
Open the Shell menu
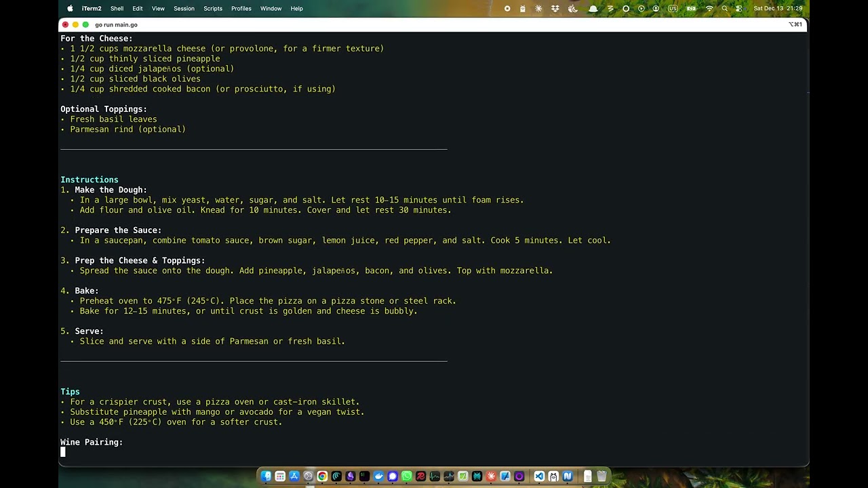click(x=117, y=9)
